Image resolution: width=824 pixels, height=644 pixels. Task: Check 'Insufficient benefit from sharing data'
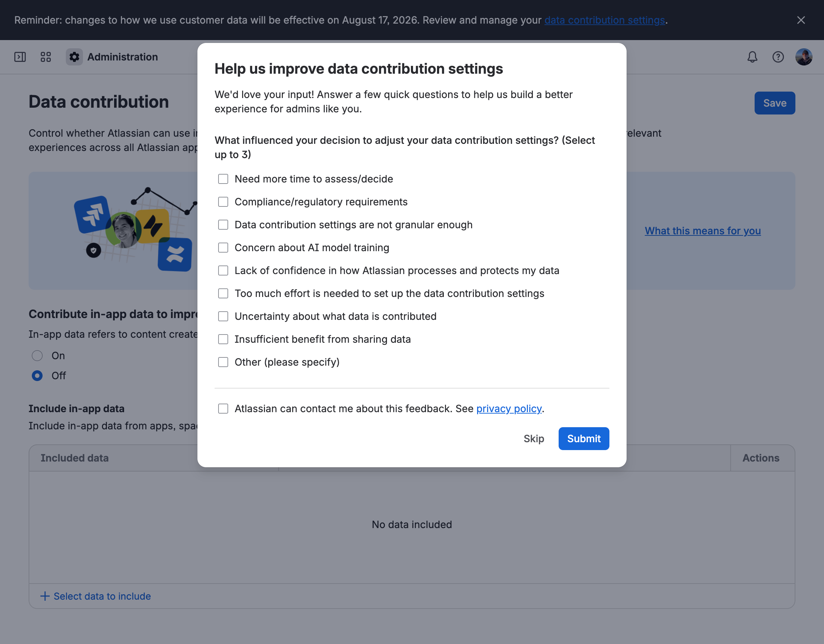click(x=223, y=340)
